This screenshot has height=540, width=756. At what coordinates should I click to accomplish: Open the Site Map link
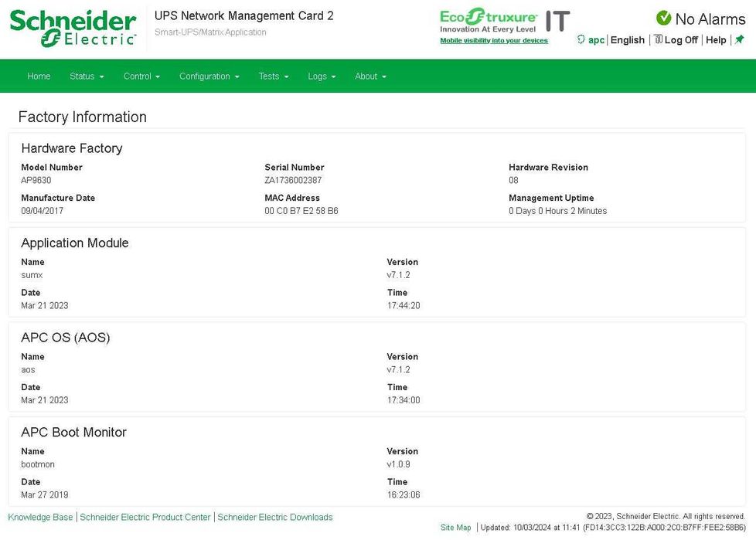(455, 528)
